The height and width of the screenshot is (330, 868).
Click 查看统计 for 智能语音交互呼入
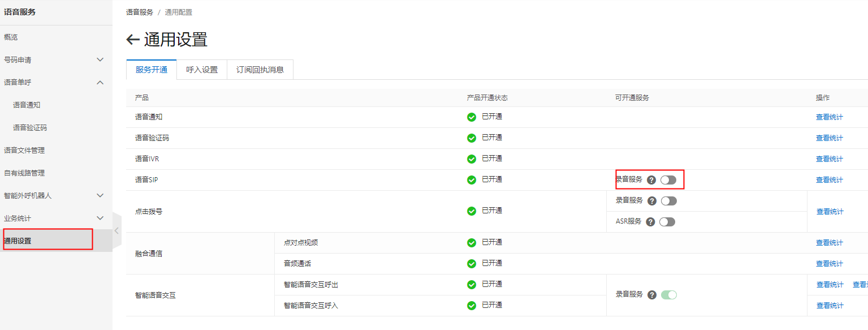click(830, 306)
